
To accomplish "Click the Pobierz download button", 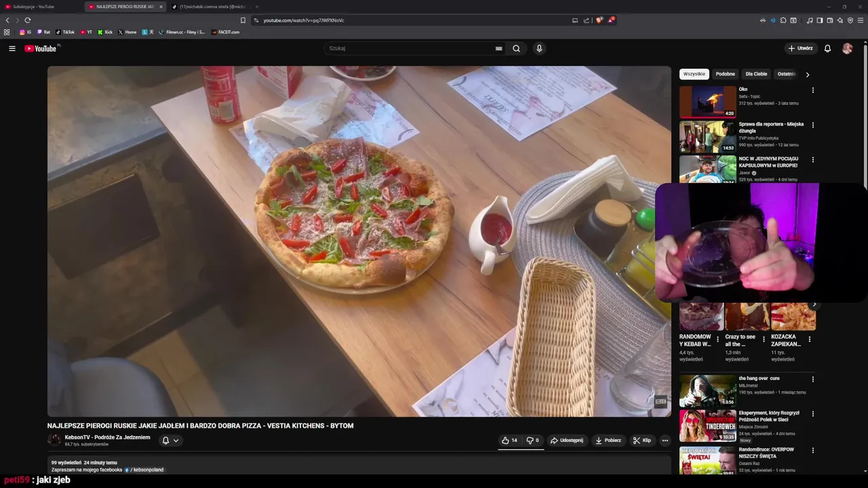I will 608,441.
